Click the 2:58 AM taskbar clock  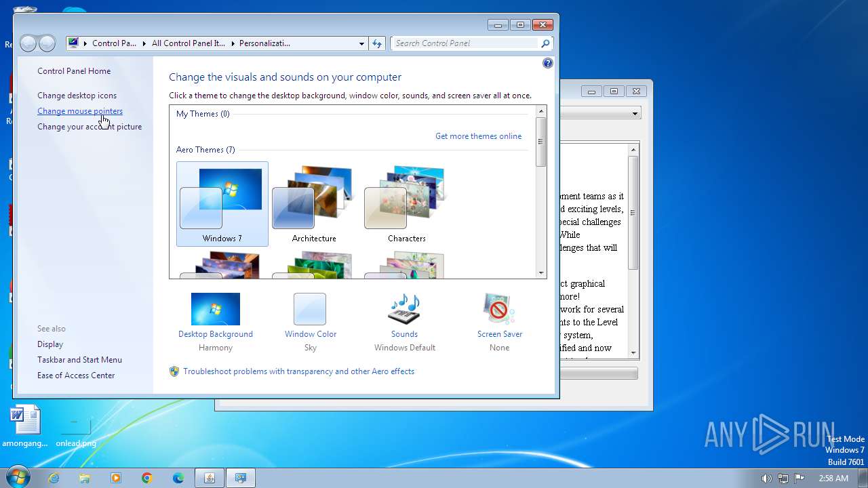point(833,479)
